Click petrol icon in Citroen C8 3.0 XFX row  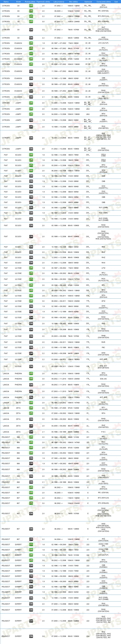pos(31,22)
